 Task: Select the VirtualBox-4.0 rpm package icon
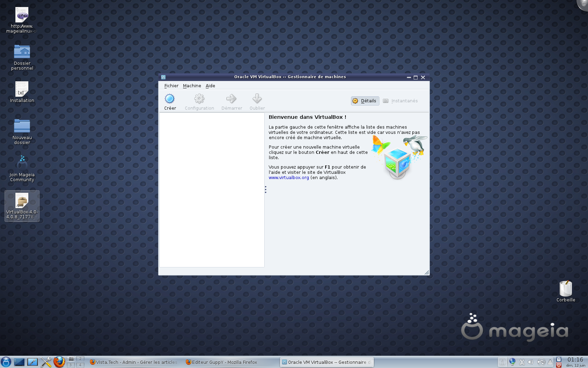click(x=22, y=206)
